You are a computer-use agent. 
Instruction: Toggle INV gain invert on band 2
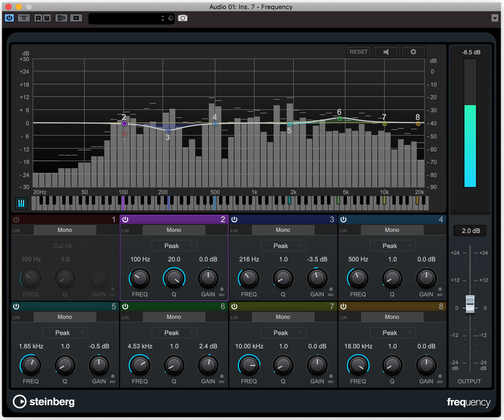222,290
